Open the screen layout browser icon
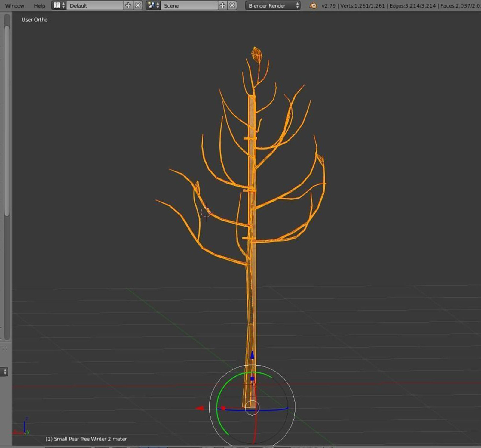Image resolution: width=481 pixels, height=448 pixels. [59, 5]
